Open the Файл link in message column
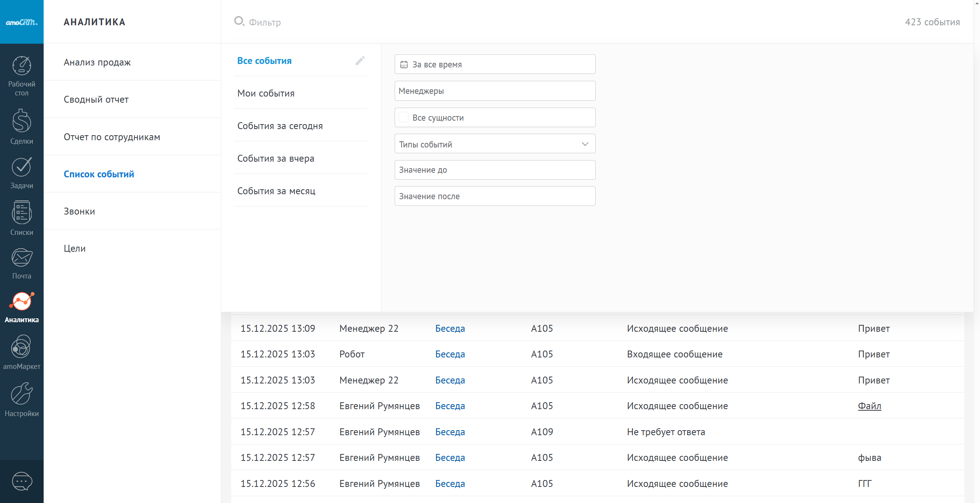Screen dimensions: 980x503 pyautogui.click(x=869, y=406)
